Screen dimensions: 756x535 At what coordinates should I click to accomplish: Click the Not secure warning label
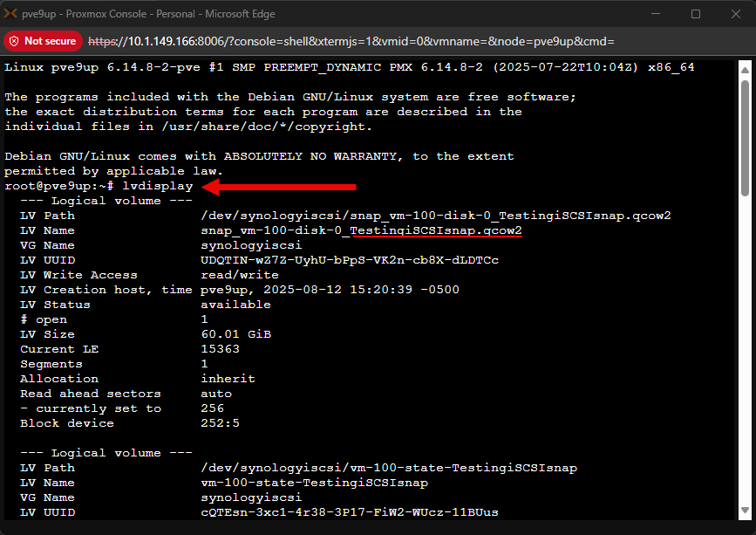click(x=51, y=40)
